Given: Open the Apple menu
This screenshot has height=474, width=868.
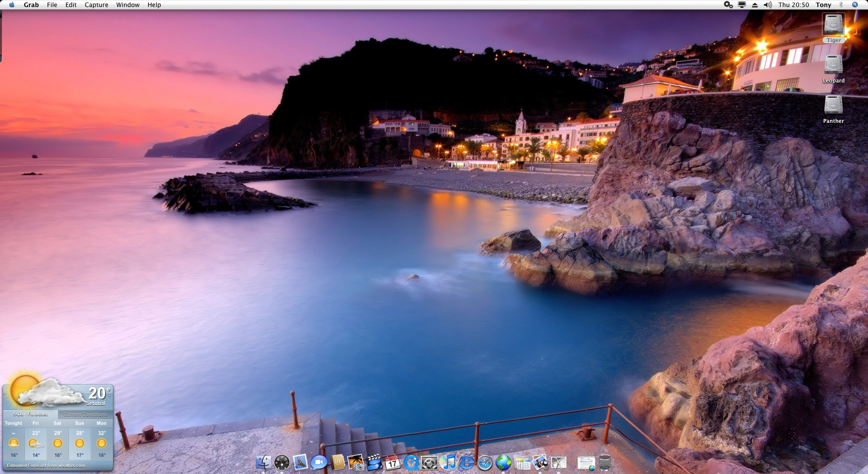Looking at the screenshot, I should pos(12,5).
